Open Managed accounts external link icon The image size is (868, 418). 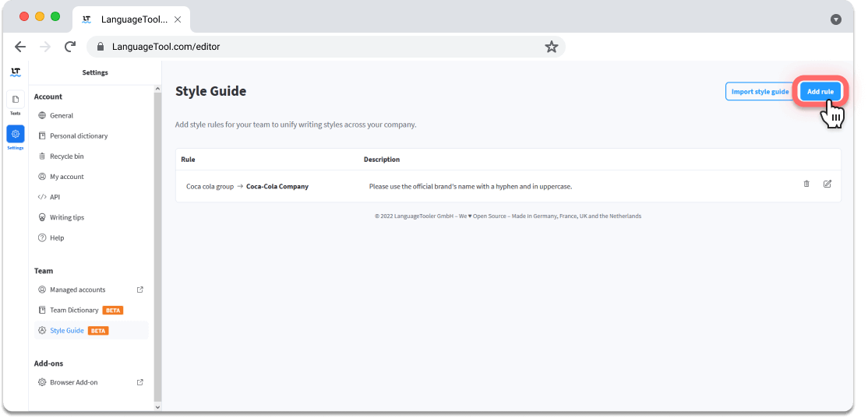click(140, 290)
